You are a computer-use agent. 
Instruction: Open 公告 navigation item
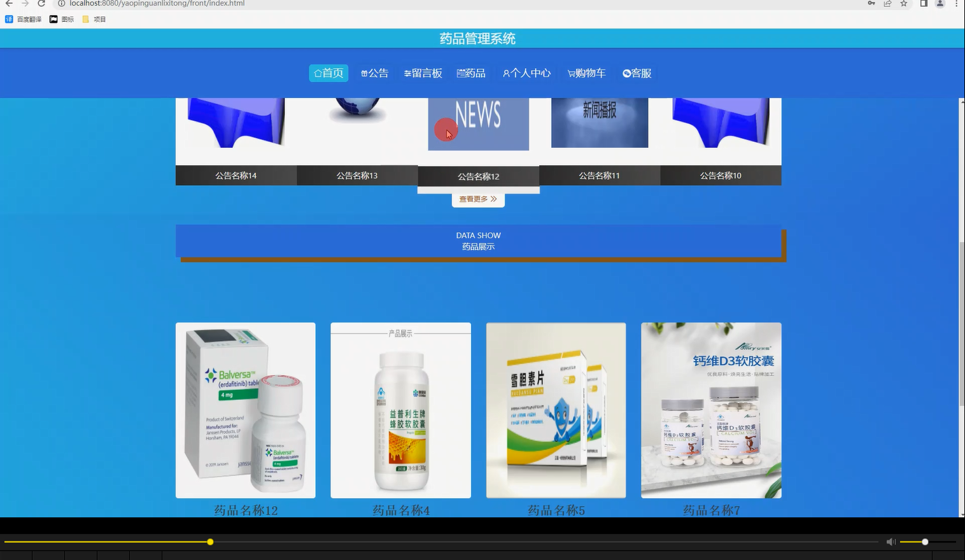375,73
